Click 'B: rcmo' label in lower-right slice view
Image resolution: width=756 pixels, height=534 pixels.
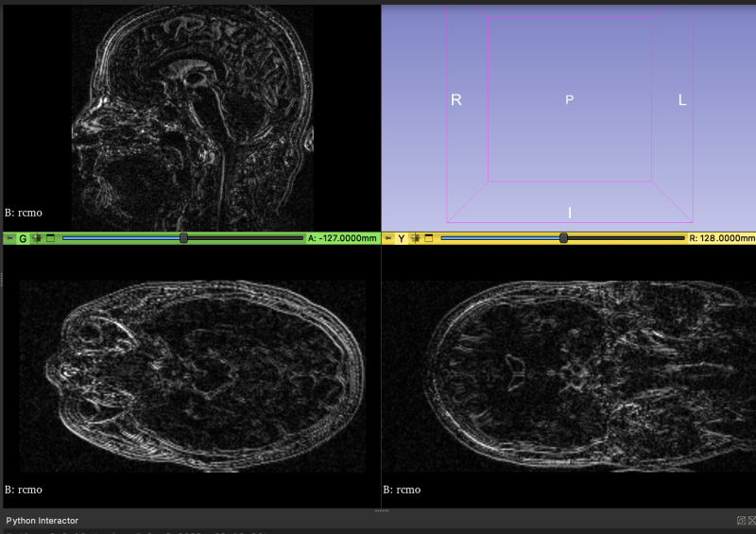(402, 490)
